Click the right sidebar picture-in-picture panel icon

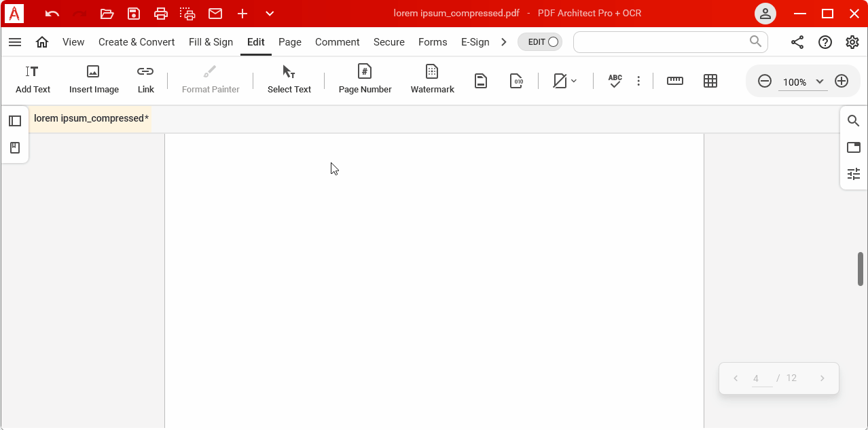click(x=854, y=147)
